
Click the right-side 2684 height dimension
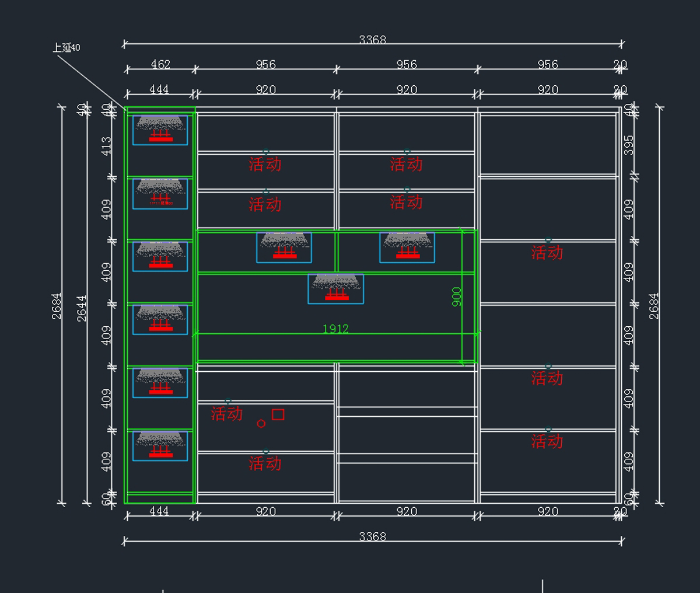[x=654, y=306]
